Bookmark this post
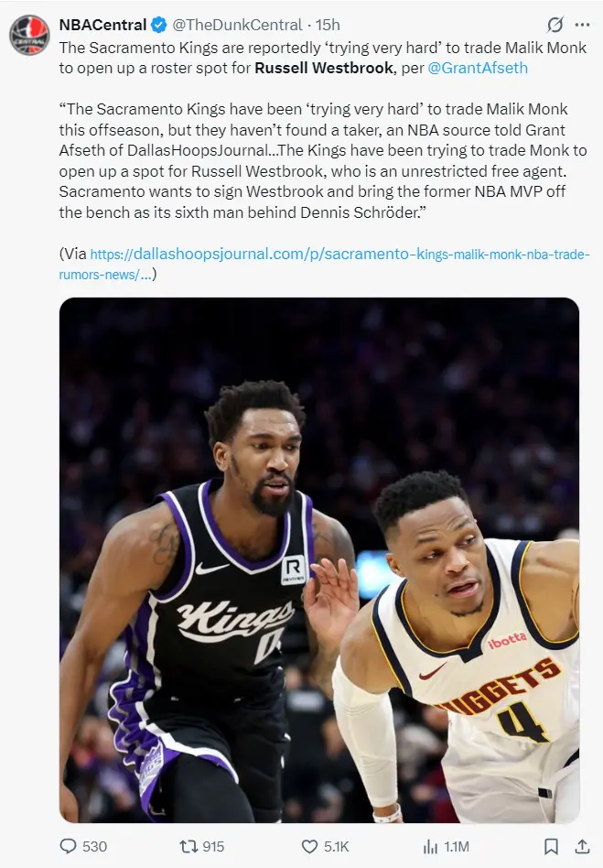 click(551, 846)
